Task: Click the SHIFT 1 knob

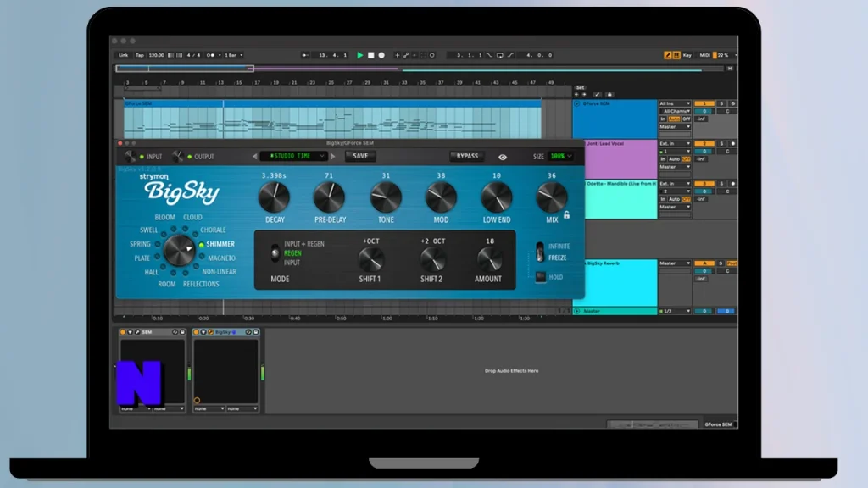Action: click(370, 259)
